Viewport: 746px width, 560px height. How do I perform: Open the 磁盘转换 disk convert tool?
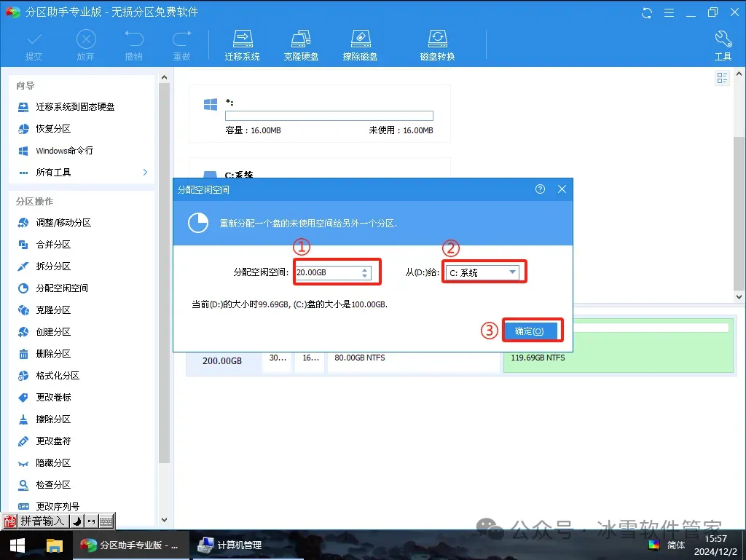click(x=437, y=46)
